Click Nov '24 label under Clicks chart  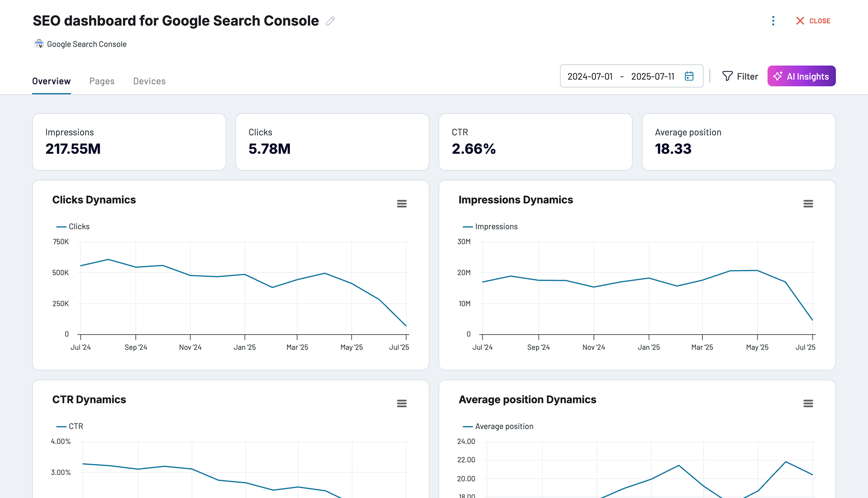(x=190, y=347)
